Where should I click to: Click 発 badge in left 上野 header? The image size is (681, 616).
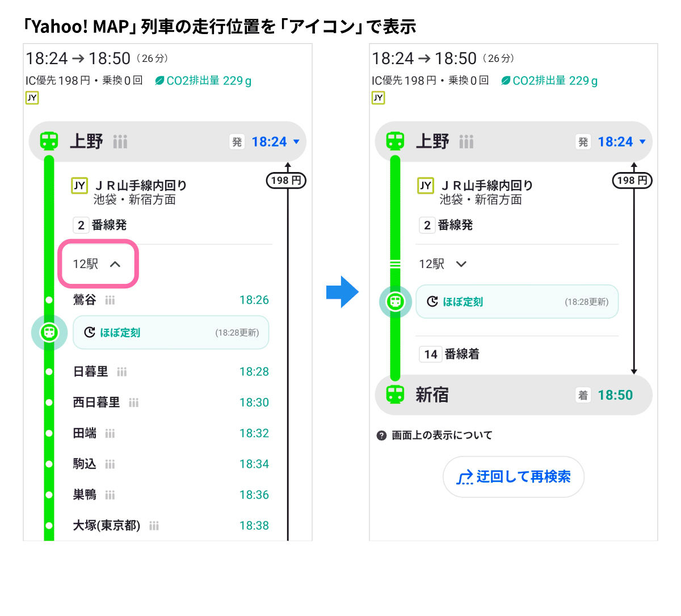[x=237, y=142]
